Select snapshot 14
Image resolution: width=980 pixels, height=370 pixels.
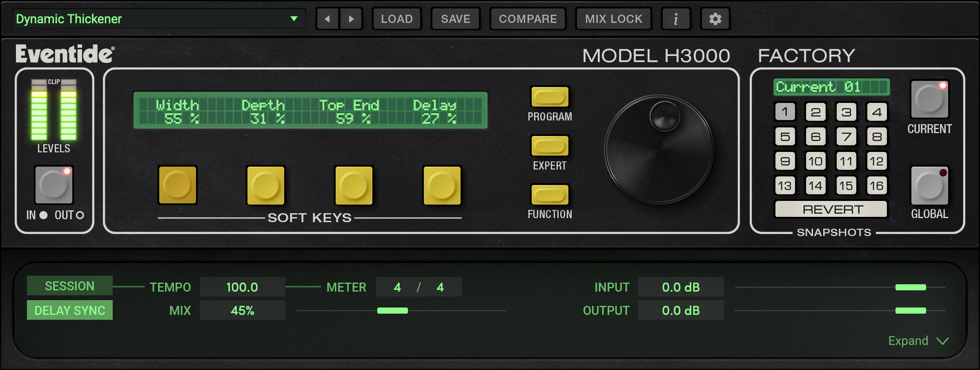point(815,186)
